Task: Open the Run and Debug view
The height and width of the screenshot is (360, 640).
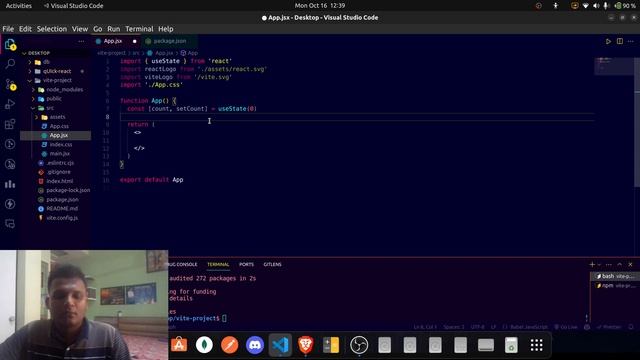Action: (x=10, y=104)
